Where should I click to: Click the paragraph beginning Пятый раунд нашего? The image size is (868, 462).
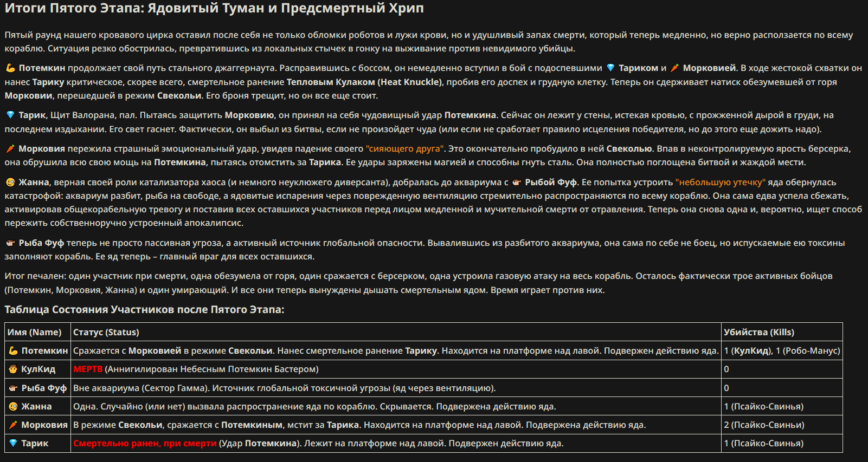click(x=428, y=42)
